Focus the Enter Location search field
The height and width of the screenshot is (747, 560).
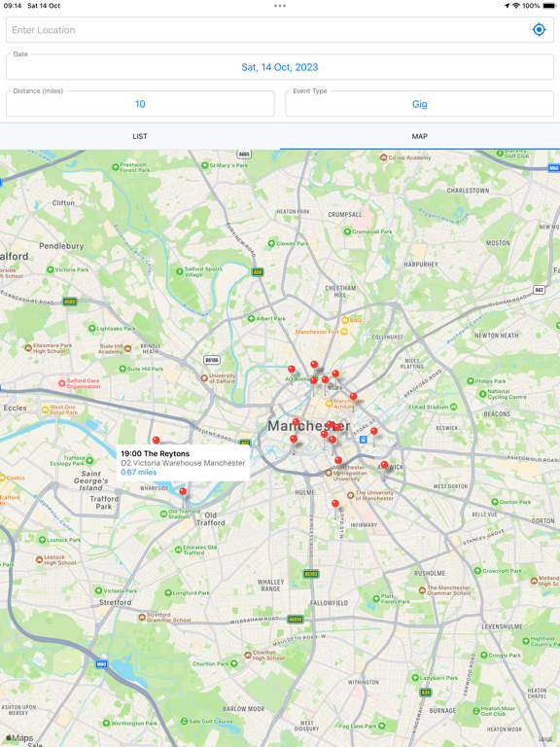[280, 29]
